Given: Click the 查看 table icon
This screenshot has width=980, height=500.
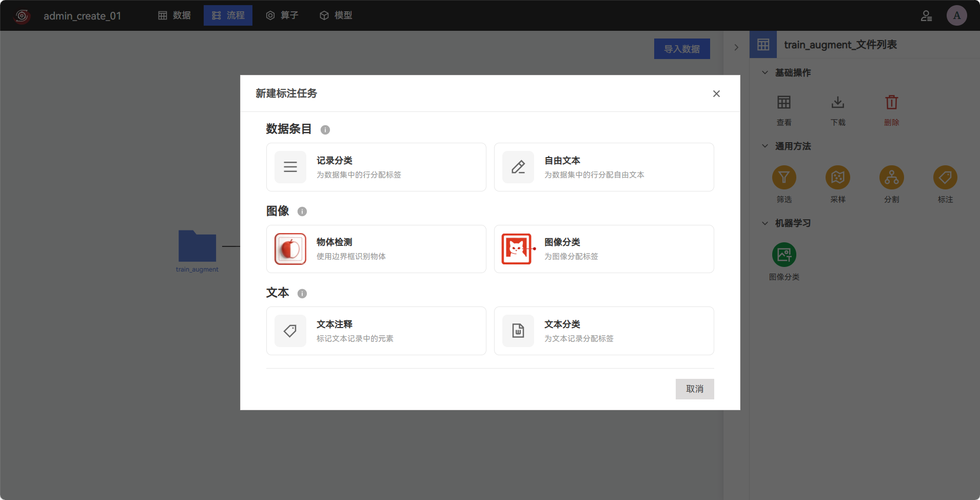Looking at the screenshot, I should (x=784, y=102).
